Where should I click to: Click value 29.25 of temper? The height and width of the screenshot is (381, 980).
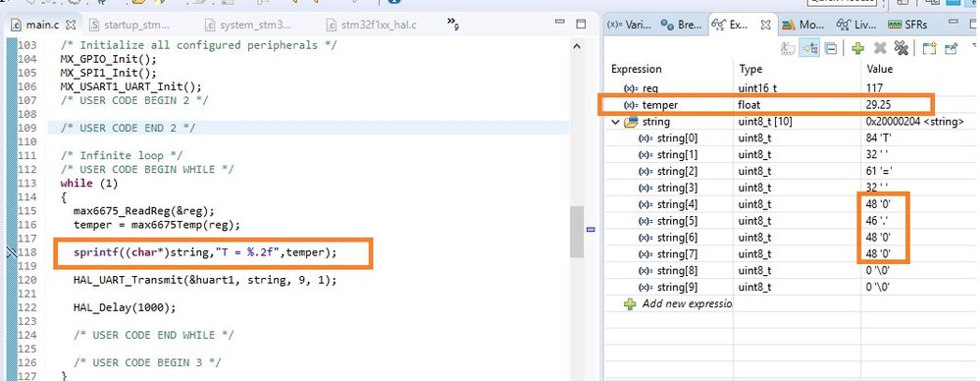click(879, 104)
